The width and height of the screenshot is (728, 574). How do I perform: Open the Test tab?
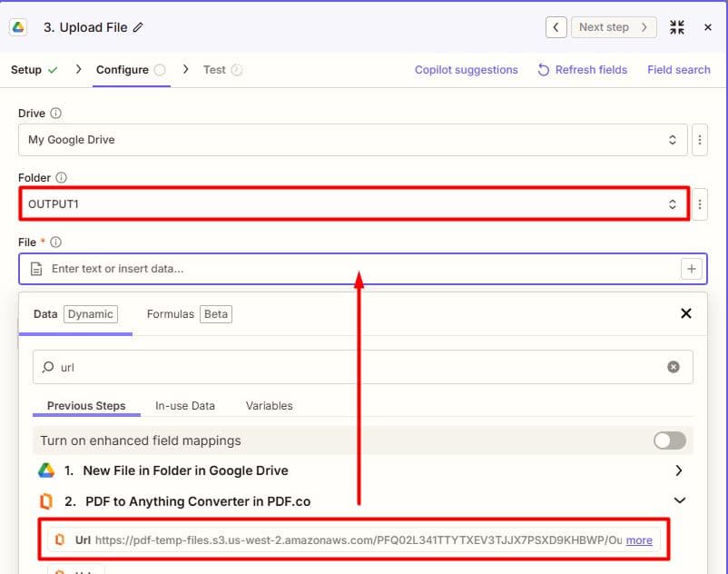[223, 70]
